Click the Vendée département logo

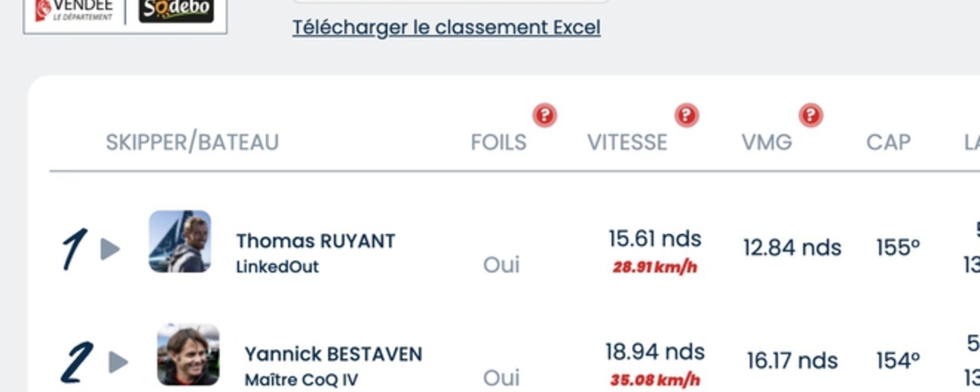point(73,10)
